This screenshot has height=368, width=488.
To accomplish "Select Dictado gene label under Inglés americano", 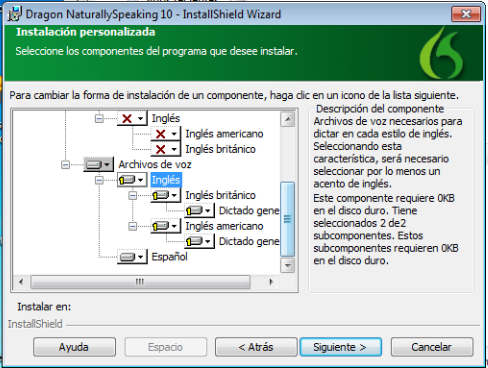I will tap(249, 241).
